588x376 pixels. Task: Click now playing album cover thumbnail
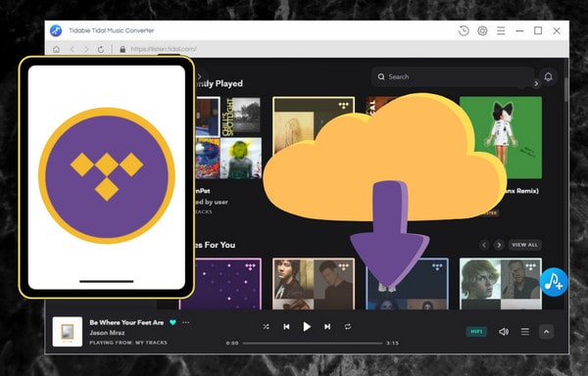pyautogui.click(x=68, y=332)
